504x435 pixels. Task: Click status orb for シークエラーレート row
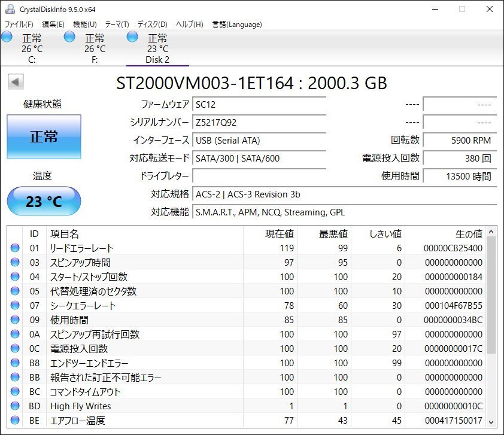point(15,306)
